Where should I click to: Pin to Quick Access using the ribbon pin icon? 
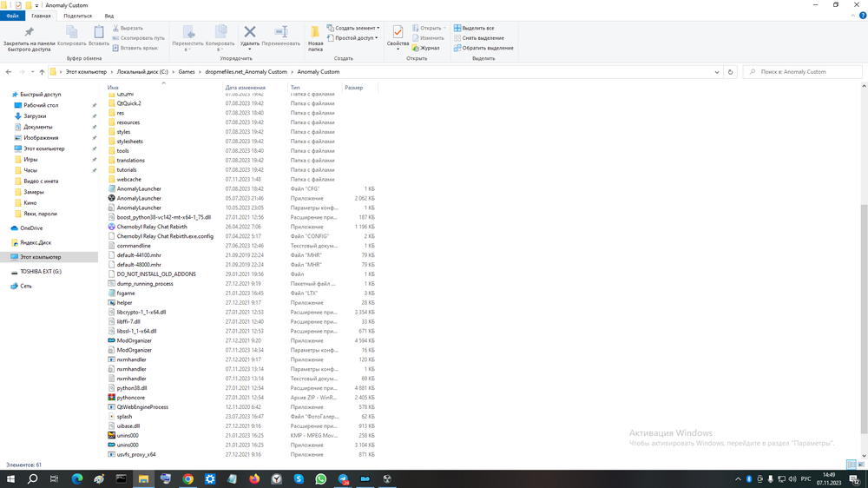click(x=29, y=35)
